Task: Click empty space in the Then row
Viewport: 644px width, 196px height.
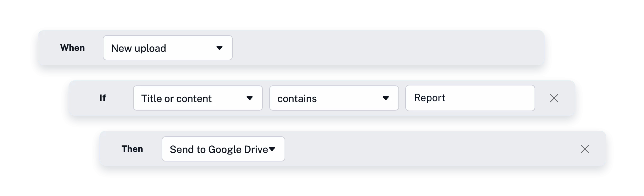Action: [x=425, y=149]
